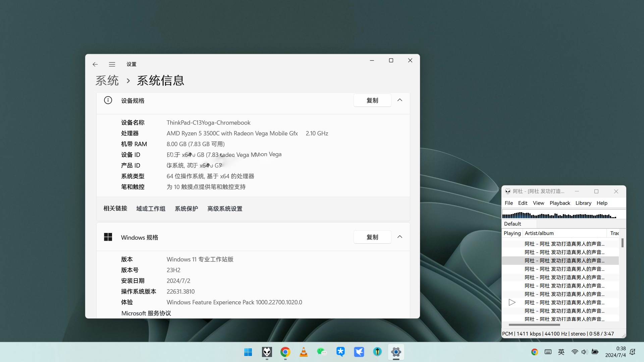
Task: Click Chrome icon in system tray
Action: (x=535, y=352)
